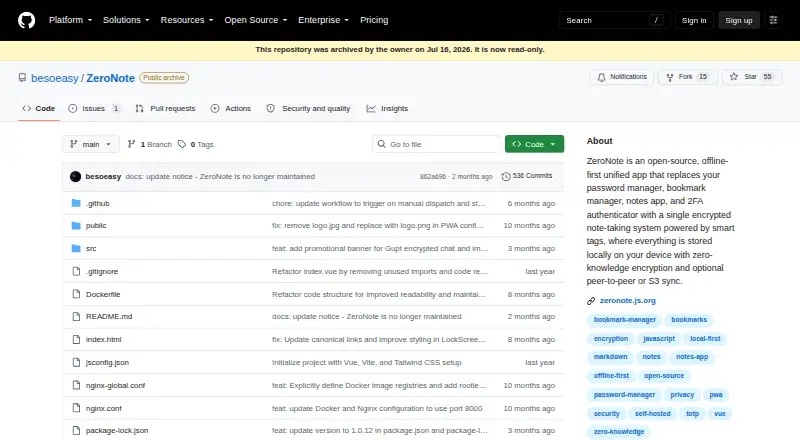
Task: Expand the Open Source menu
Action: (x=256, y=20)
